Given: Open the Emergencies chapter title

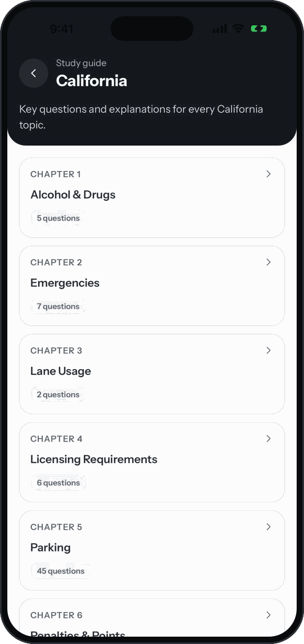Looking at the screenshot, I should pos(65,283).
